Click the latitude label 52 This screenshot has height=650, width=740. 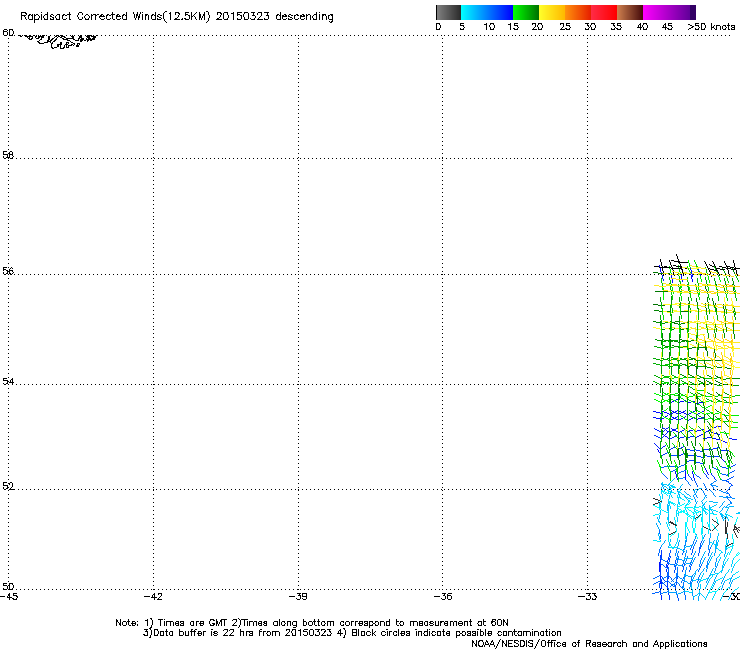(x=8, y=486)
